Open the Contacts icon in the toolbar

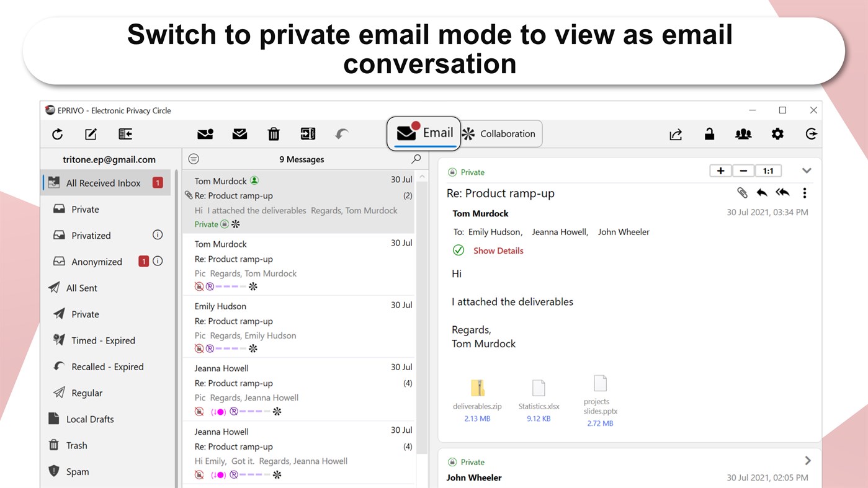(743, 134)
